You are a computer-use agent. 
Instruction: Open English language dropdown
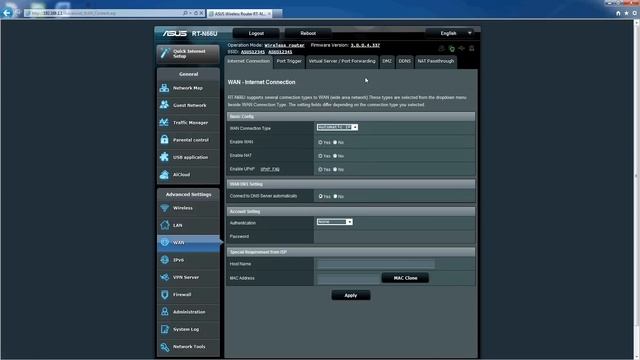point(451,33)
